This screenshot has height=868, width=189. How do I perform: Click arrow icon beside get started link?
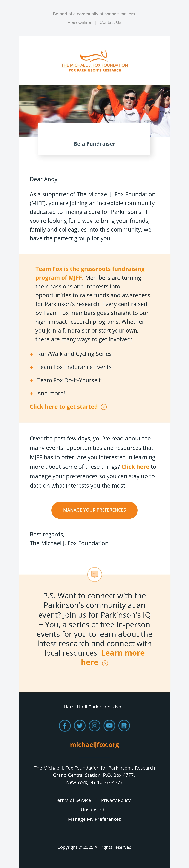click(x=104, y=407)
